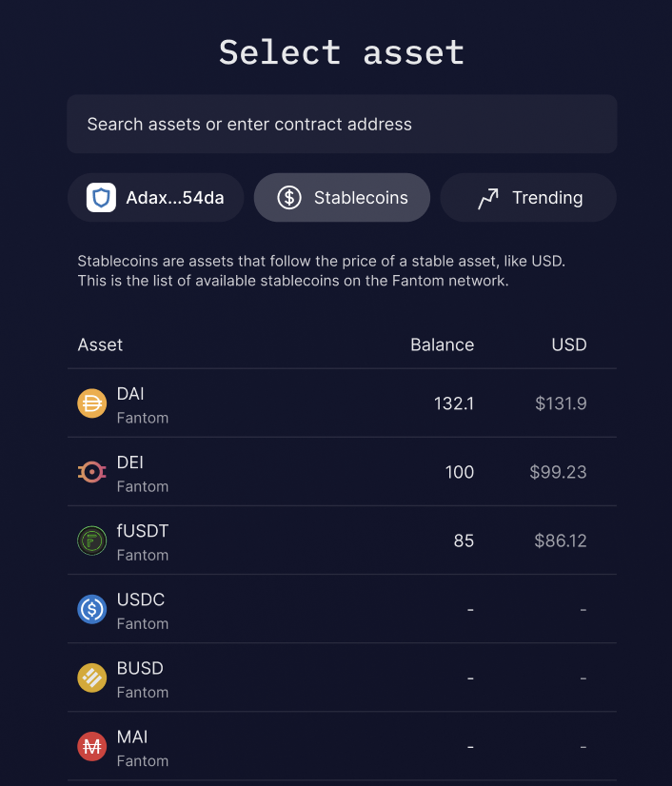Click the BUSD token icon
Image resolution: width=672 pixels, height=786 pixels.
tap(91, 678)
